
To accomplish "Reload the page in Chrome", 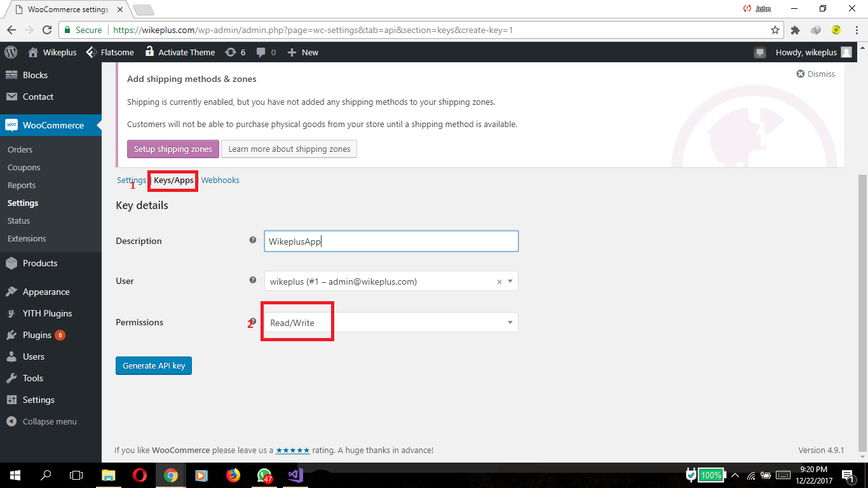I will coord(47,30).
